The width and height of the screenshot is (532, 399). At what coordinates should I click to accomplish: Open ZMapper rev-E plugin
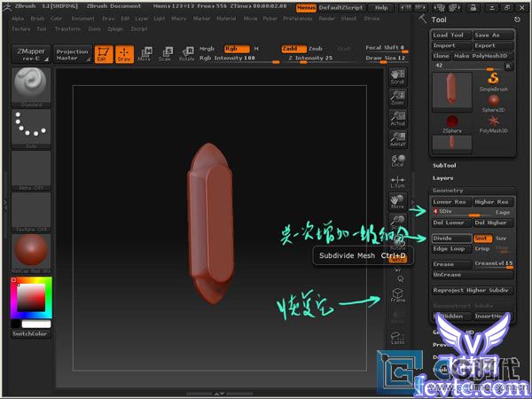tap(31, 54)
